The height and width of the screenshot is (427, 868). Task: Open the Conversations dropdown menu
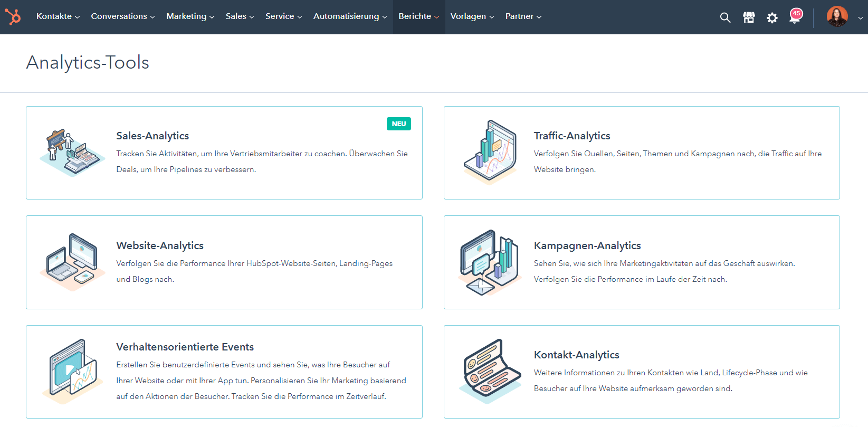pos(123,16)
